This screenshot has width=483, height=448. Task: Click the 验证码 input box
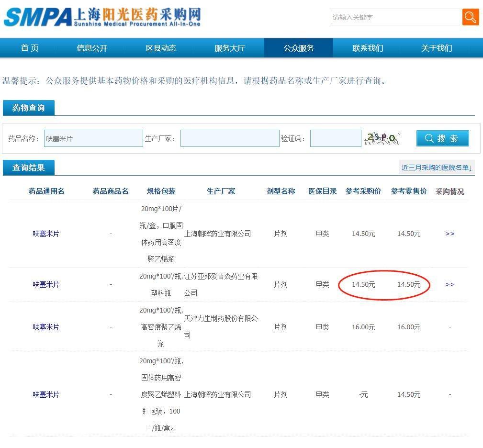point(336,138)
